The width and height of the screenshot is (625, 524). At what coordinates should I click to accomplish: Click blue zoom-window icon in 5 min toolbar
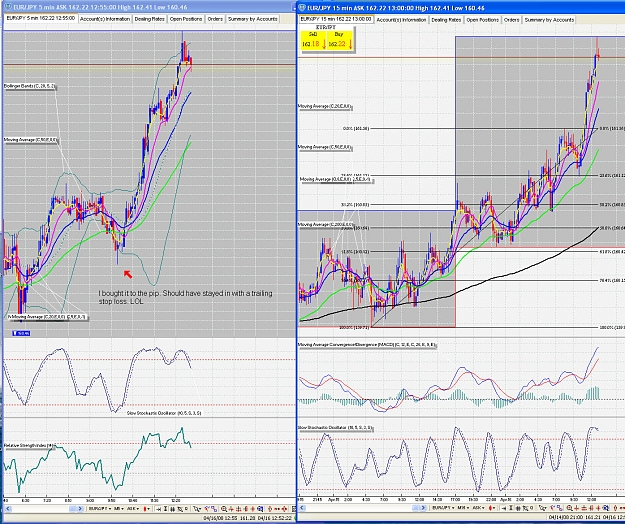click(260, 508)
